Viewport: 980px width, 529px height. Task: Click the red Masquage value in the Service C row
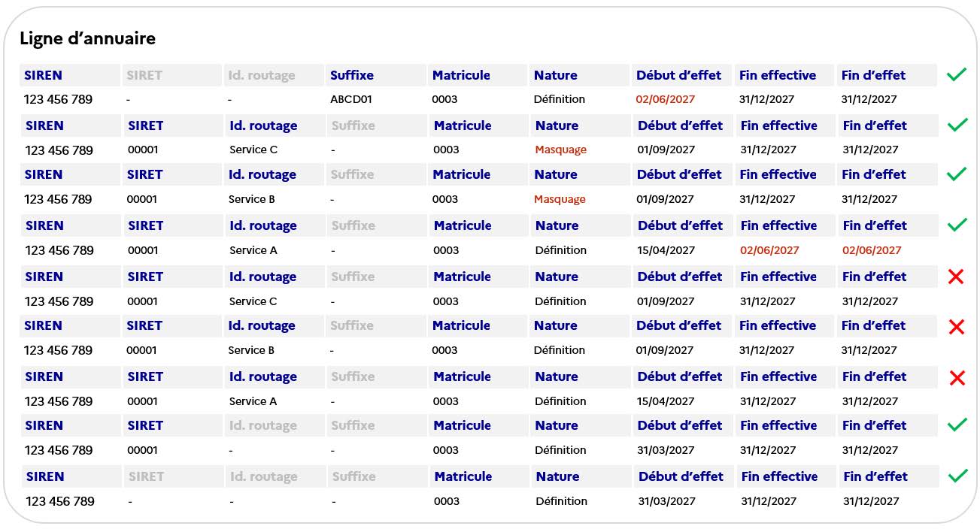560,150
